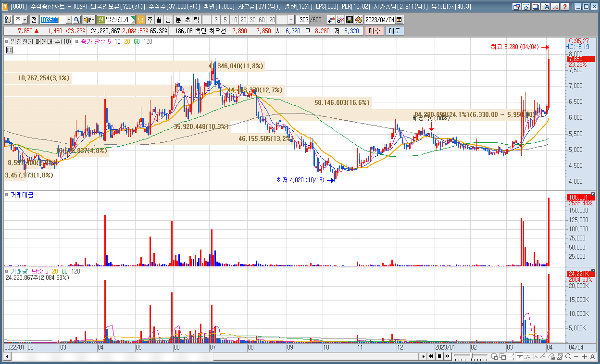The height and width of the screenshot is (364, 600).
Task: Click the chart snapshot window icon
Action: 560,356
